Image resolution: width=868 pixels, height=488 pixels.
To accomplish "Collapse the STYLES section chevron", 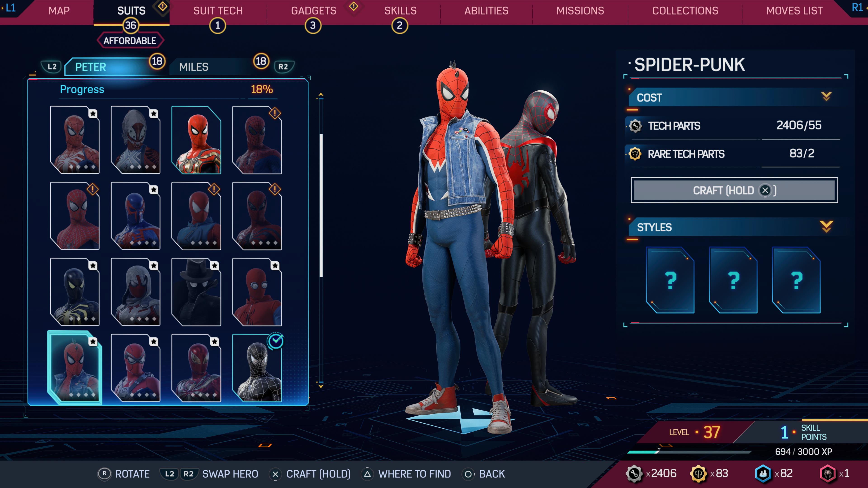I will pos(826,227).
